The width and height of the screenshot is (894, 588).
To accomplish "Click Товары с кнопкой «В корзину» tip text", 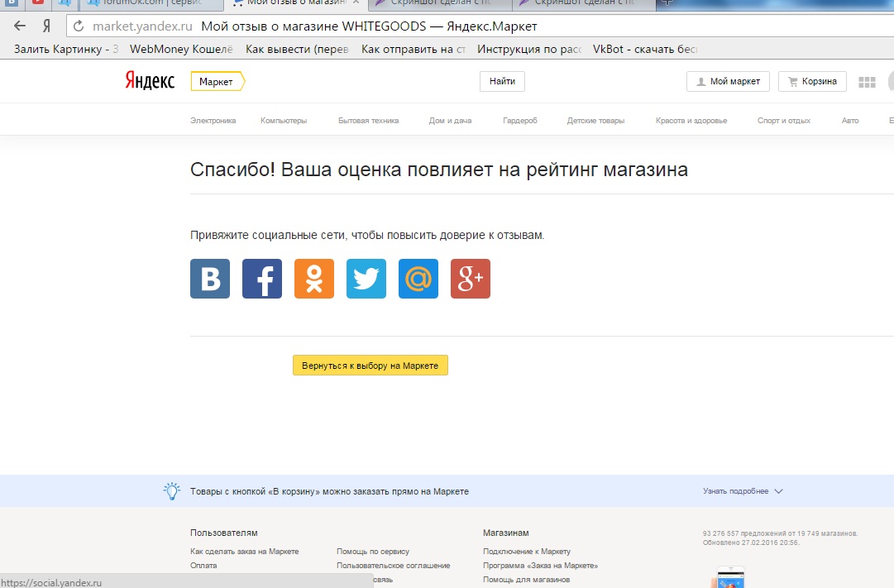I will 329,491.
